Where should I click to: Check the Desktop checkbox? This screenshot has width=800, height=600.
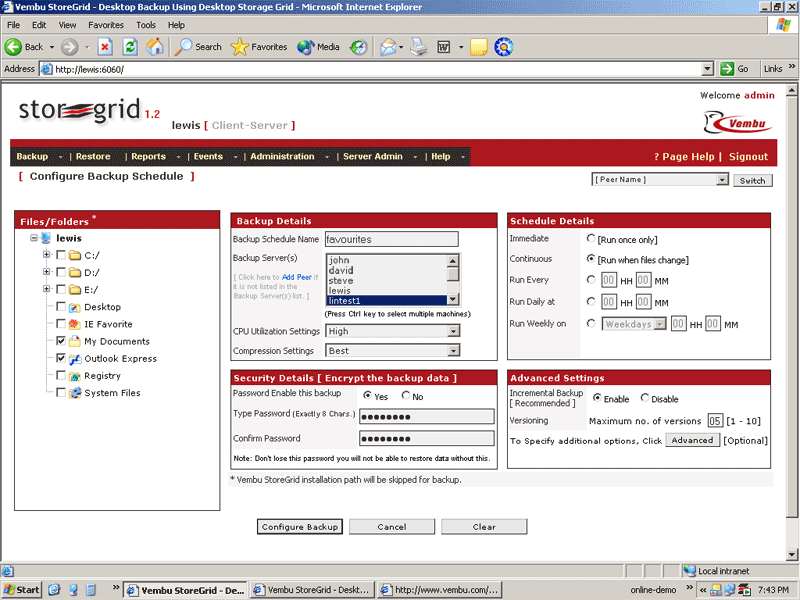click(61, 307)
